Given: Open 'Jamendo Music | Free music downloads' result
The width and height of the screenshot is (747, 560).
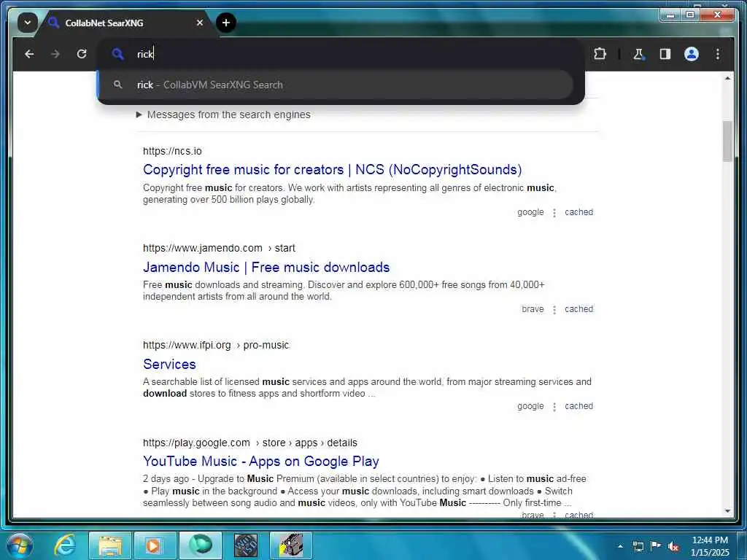Looking at the screenshot, I should [266, 267].
